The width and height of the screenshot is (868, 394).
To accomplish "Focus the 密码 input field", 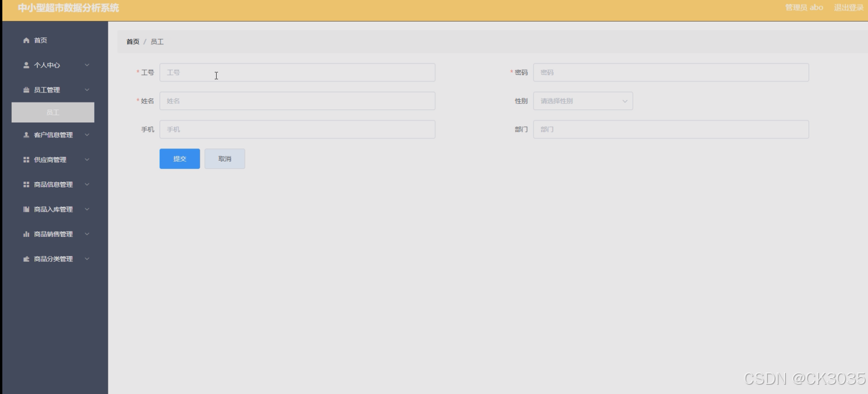I will pyautogui.click(x=671, y=73).
